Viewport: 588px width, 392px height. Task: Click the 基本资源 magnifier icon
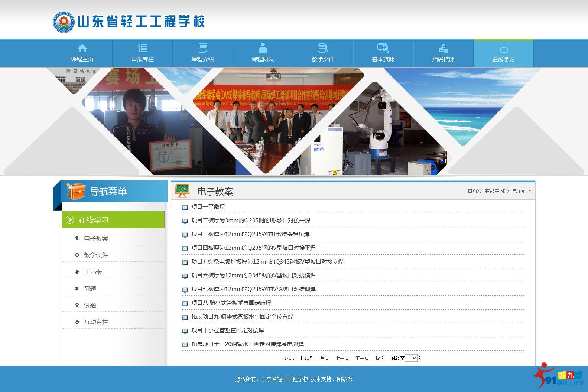point(383,48)
